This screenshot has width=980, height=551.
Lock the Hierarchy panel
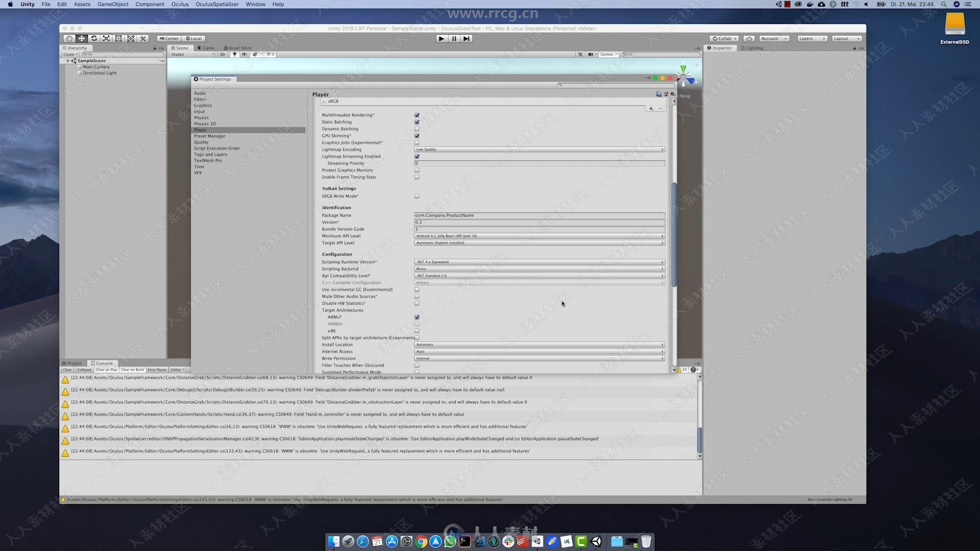[155, 48]
